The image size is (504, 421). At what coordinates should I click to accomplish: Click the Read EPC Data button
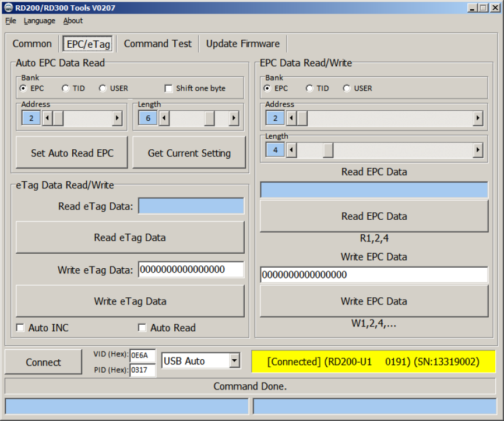(374, 216)
